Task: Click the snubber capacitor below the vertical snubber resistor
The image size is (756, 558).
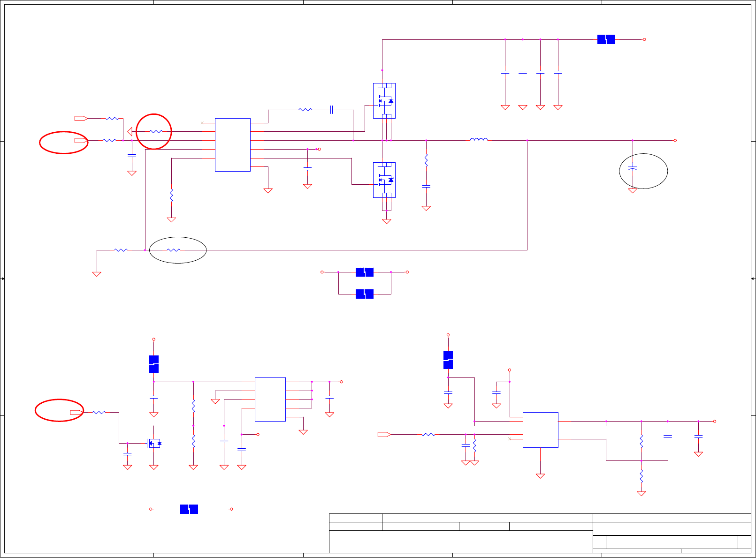Action: (426, 186)
